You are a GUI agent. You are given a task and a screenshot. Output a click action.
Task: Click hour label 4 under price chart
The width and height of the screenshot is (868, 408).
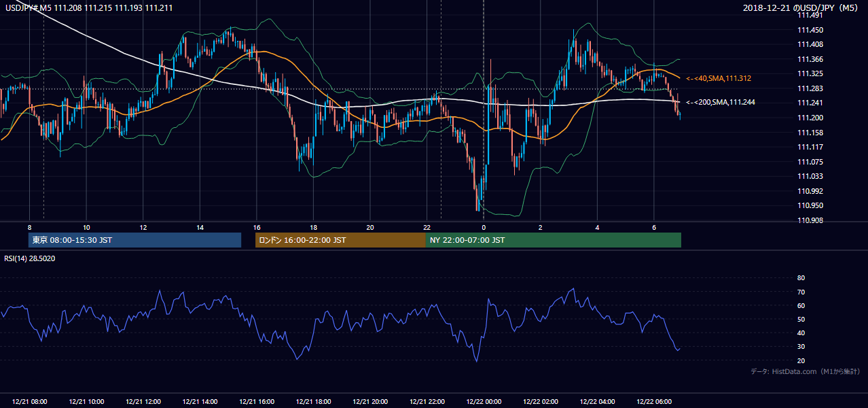point(597,227)
